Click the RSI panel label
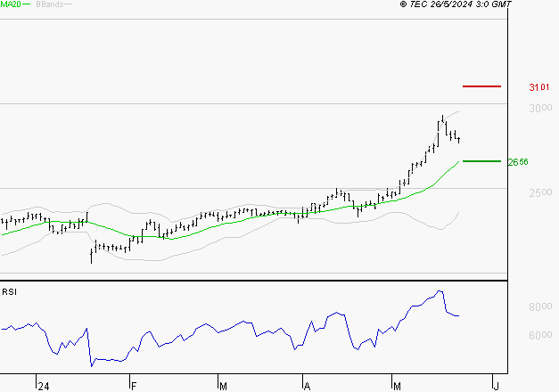The width and height of the screenshot is (559, 392). (9, 292)
